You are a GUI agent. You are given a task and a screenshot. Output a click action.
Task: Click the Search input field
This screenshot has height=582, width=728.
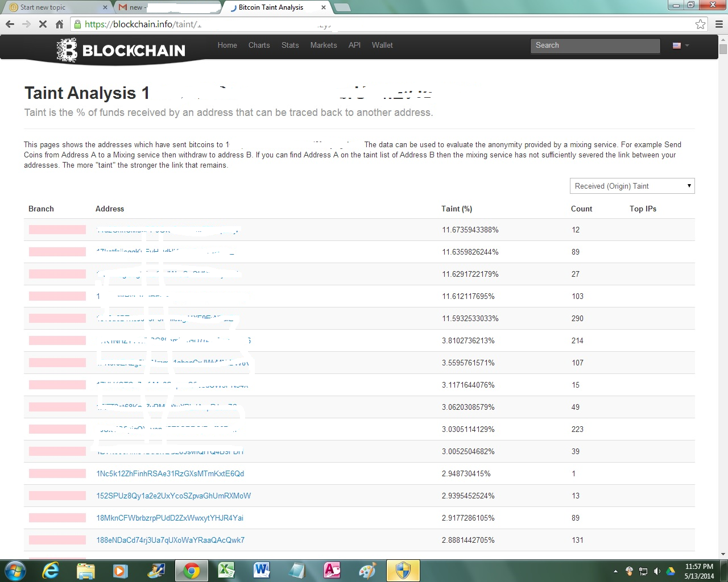(595, 45)
